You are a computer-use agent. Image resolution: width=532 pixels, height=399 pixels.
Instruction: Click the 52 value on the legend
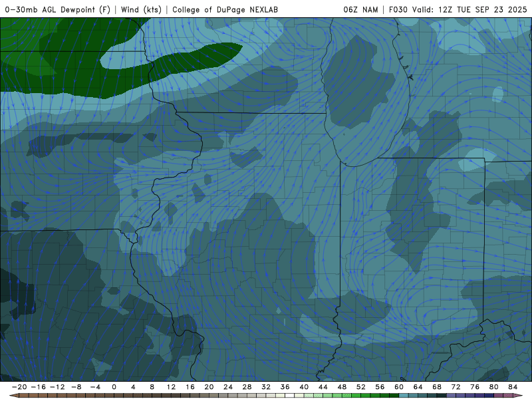pos(361,387)
